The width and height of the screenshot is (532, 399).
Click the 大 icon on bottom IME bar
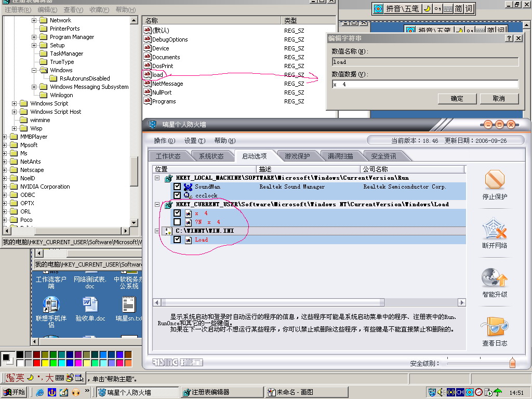coord(49,378)
